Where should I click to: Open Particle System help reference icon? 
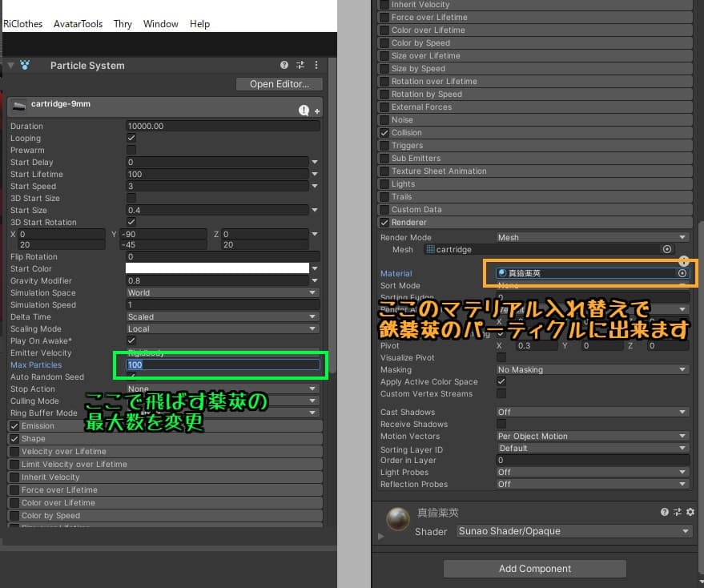pyautogui.click(x=284, y=66)
